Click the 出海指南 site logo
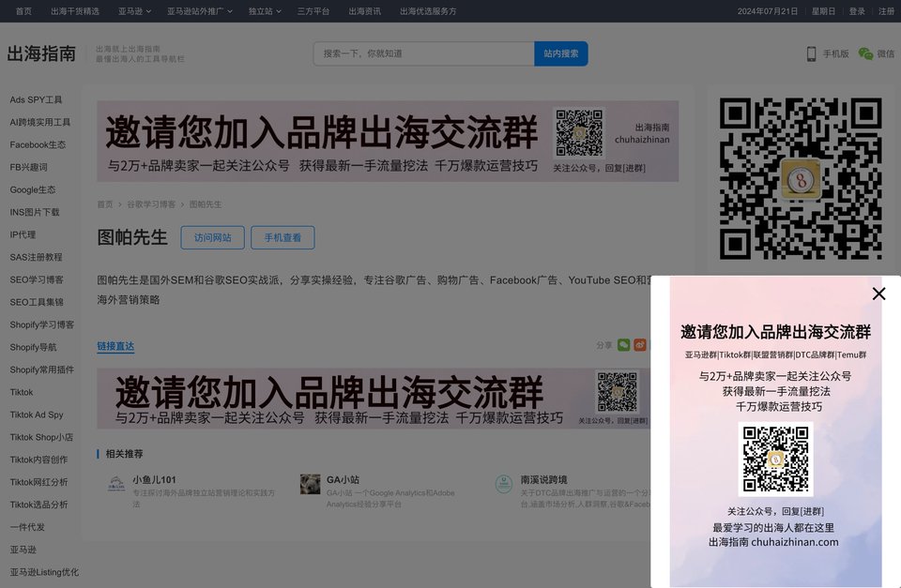This screenshot has width=901, height=588. (x=41, y=53)
